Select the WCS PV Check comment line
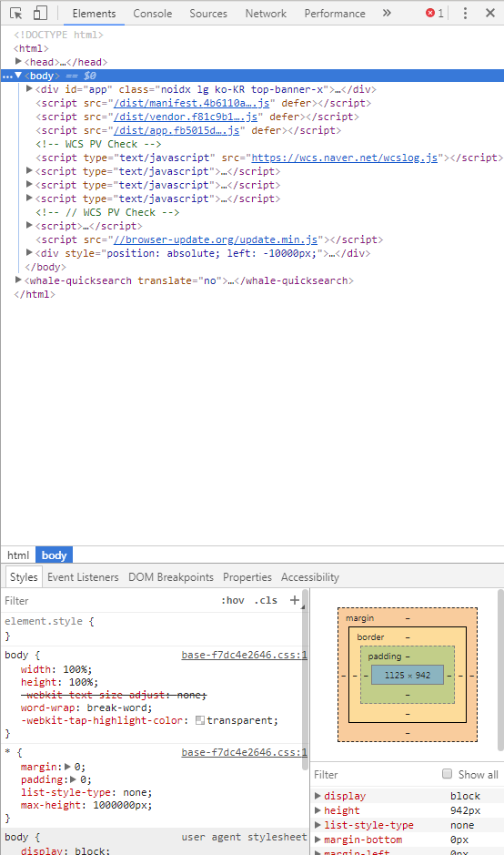 tap(98, 144)
